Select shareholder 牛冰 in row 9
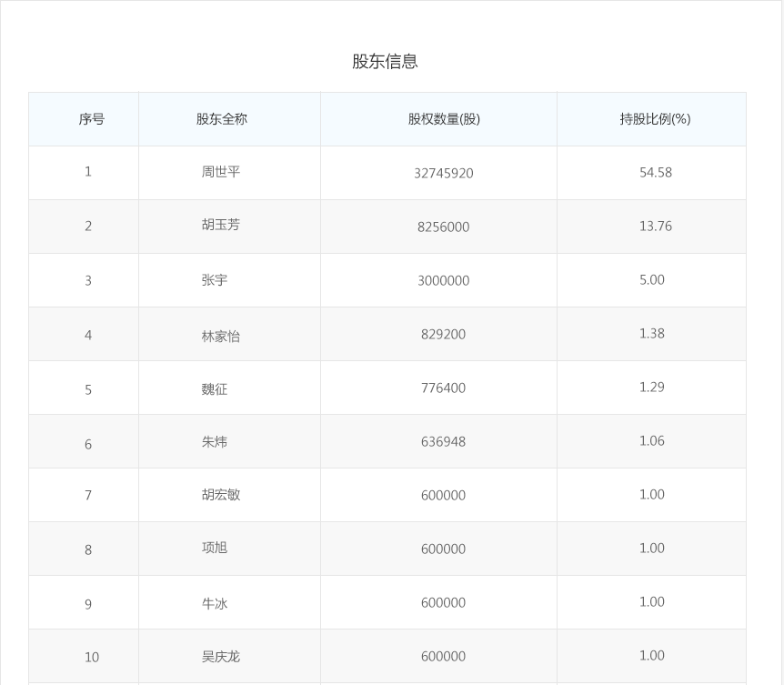The image size is (784, 685). [215, 603]
